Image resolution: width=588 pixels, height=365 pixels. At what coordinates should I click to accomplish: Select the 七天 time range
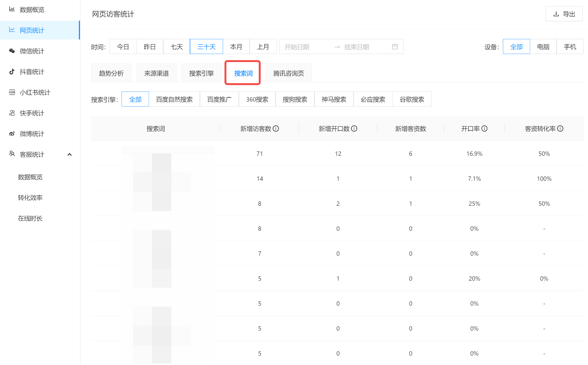(176, 46)
